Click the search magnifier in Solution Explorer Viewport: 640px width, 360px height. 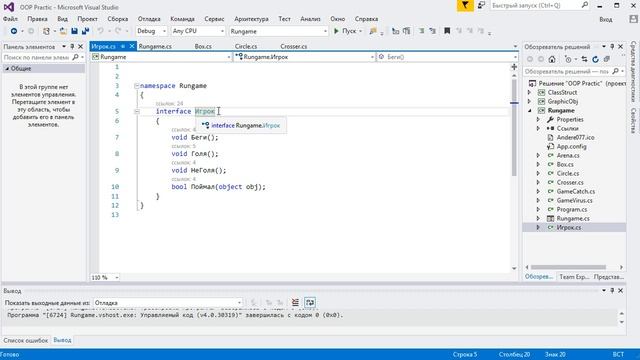pyautogui.click(x=616, y=71)
